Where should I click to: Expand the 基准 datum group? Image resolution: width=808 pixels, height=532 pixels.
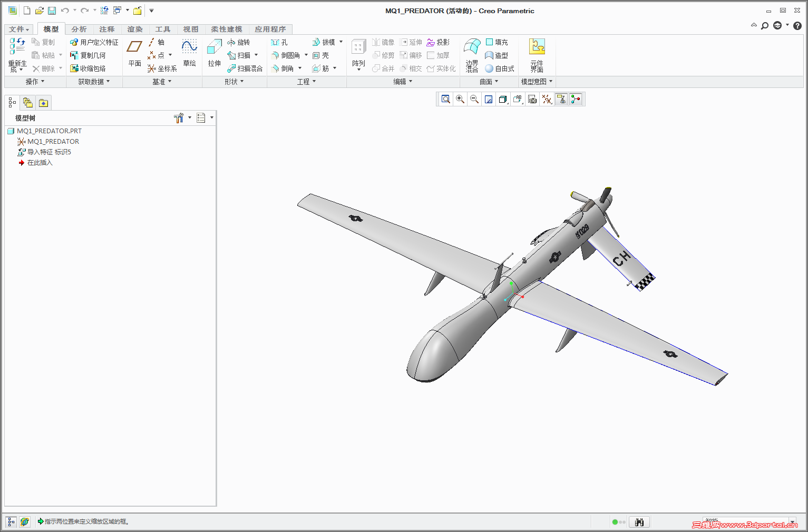[x=162, y=82]
